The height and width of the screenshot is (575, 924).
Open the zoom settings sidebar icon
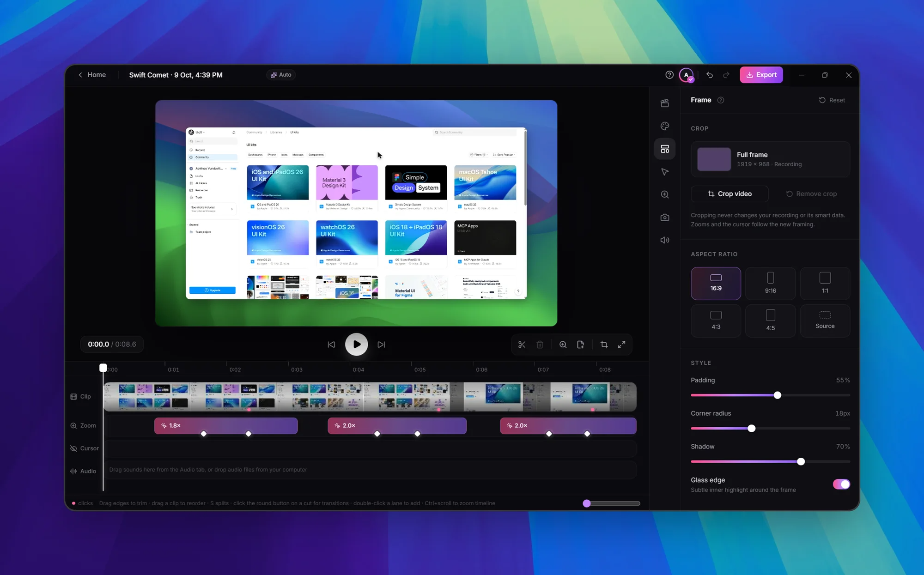(665, 194)
